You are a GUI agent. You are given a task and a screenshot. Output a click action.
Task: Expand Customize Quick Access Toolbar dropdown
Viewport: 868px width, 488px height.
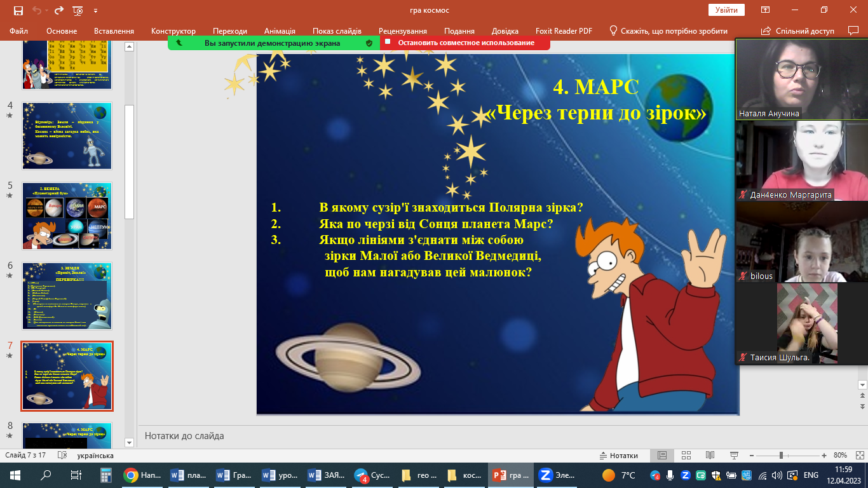point(95,11)
